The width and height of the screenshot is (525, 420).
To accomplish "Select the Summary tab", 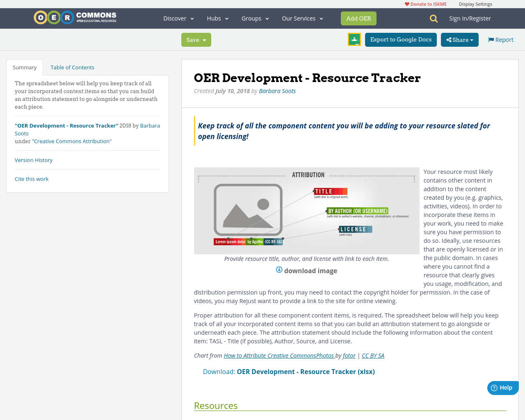I will (24, 66).
